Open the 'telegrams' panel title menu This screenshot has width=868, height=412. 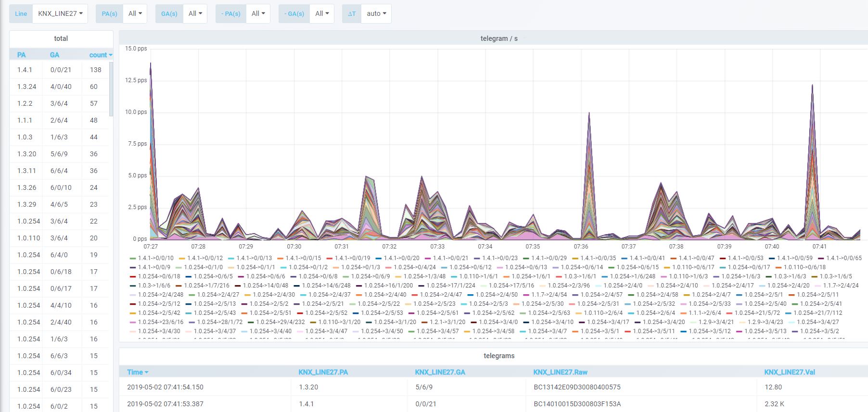pyautogui.click(x=499, y=356)
